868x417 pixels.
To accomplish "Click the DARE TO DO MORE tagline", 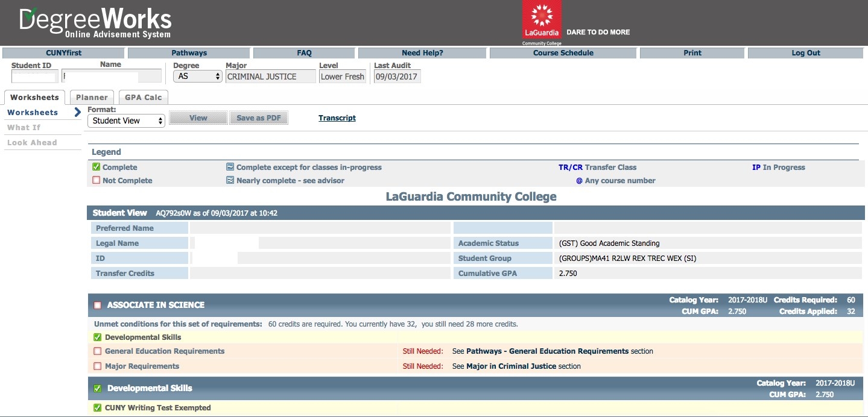I will 598,33.
